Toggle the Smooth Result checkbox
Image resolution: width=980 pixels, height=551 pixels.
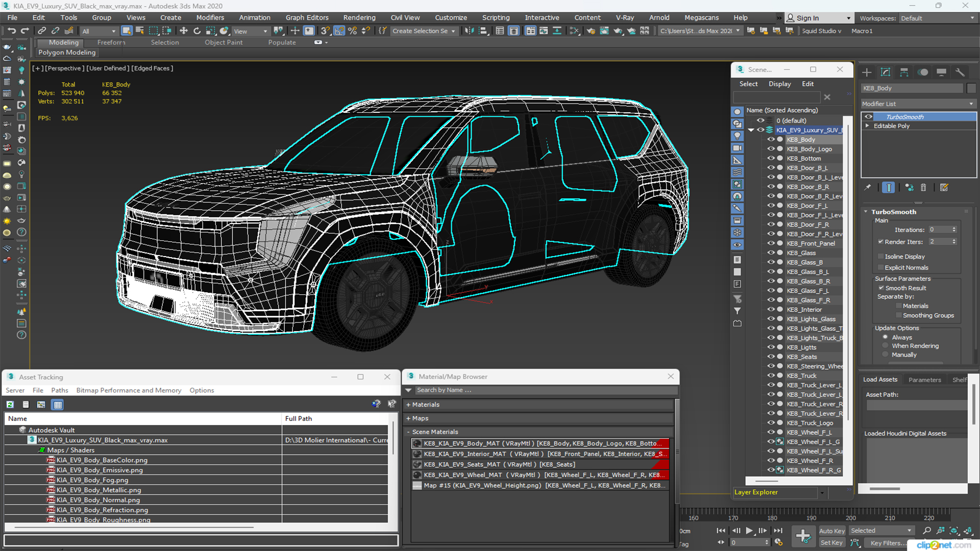pyautogui.click(x=881, y=288)
